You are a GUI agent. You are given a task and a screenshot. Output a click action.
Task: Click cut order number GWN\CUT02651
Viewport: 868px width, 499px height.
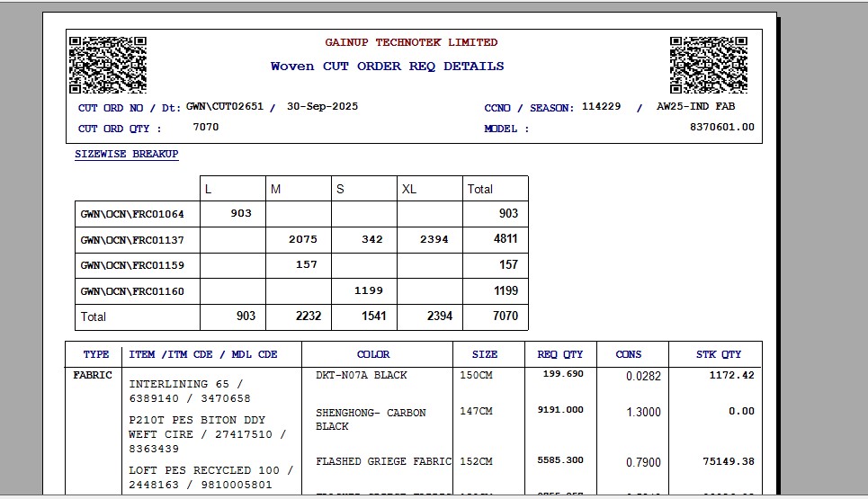coord(225,106)
